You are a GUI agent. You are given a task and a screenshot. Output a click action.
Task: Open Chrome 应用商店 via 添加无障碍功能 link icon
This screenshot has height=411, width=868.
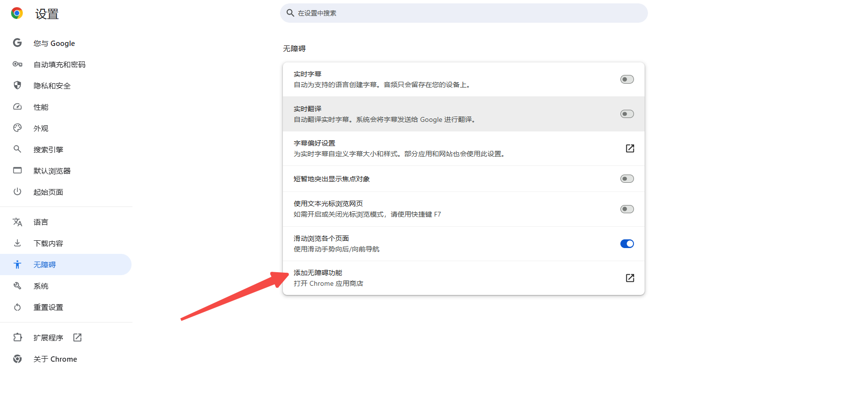click(630, 278)
